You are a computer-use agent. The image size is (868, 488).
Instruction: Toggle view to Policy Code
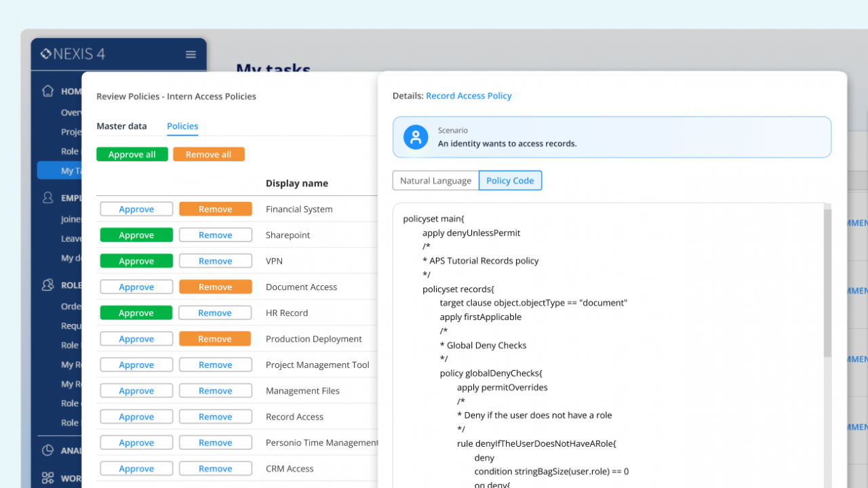pyautogui.click(x=510, y=181)
